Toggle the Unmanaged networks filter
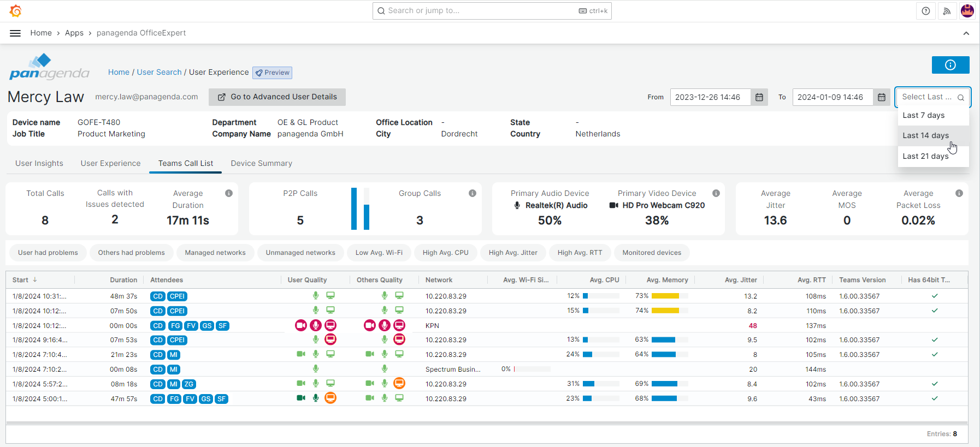The image size is (980, 447). (x=300, y=253)
